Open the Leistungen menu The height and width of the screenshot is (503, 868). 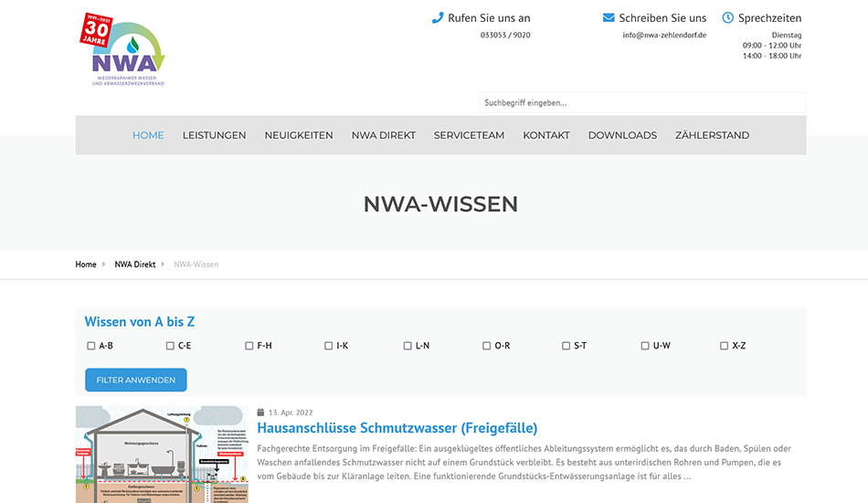(214, 135)
